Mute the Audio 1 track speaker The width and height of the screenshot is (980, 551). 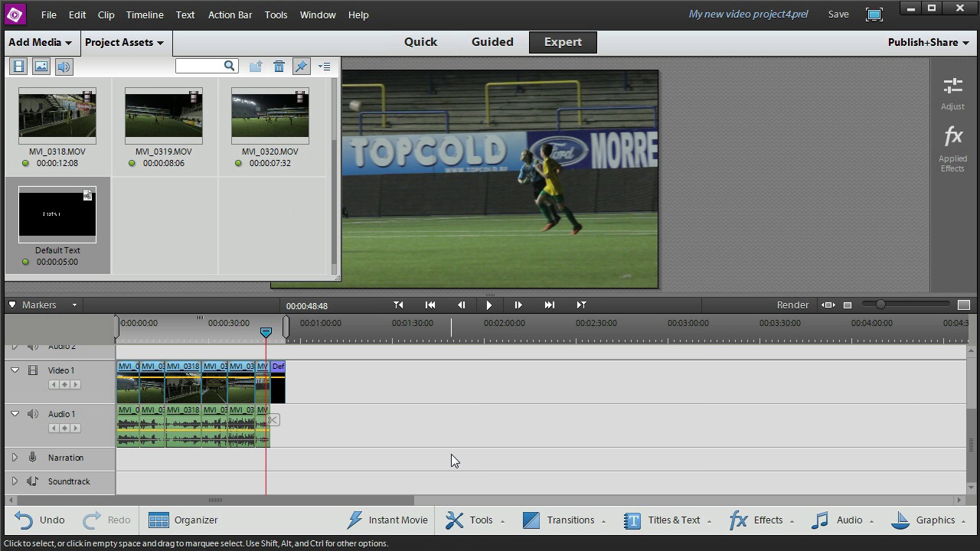coord(33,413)
